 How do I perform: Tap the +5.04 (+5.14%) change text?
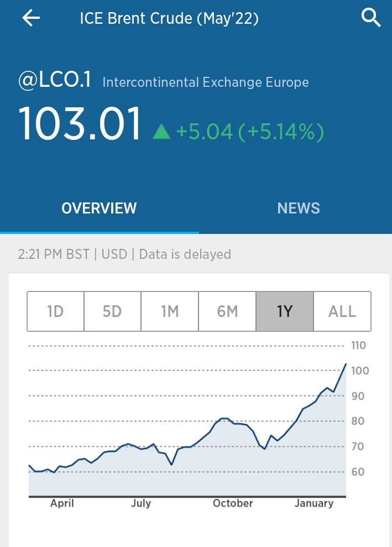pyautogui.click(x=249, y=132)
